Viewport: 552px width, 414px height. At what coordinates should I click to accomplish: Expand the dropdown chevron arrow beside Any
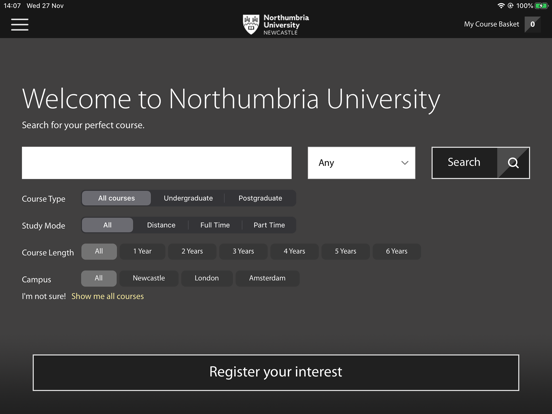coord(405,163)
